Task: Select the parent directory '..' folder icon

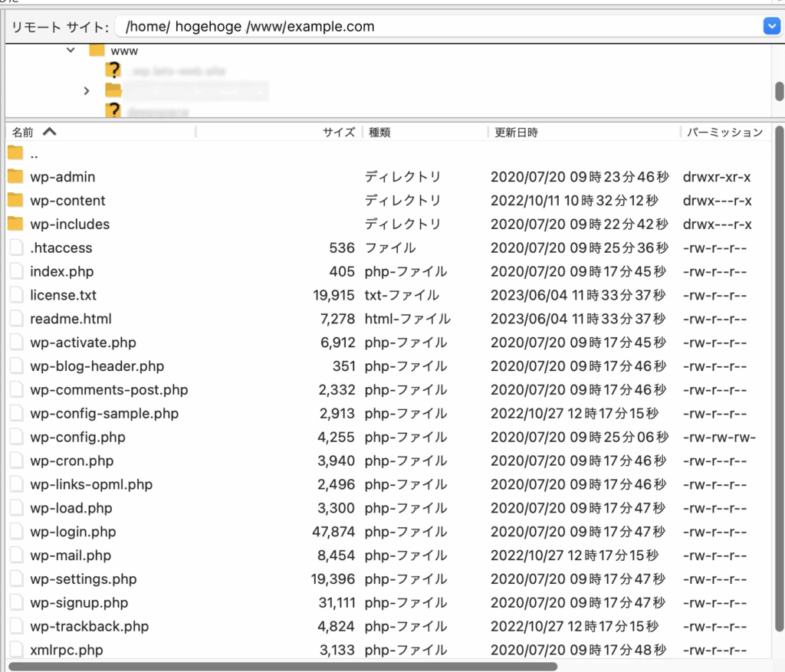Action: point(15,153)
